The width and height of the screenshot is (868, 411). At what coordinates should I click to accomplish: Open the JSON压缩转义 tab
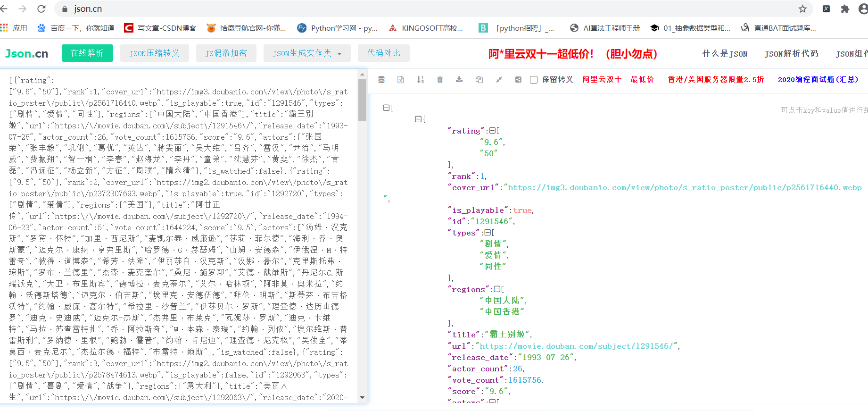[155, 53]
